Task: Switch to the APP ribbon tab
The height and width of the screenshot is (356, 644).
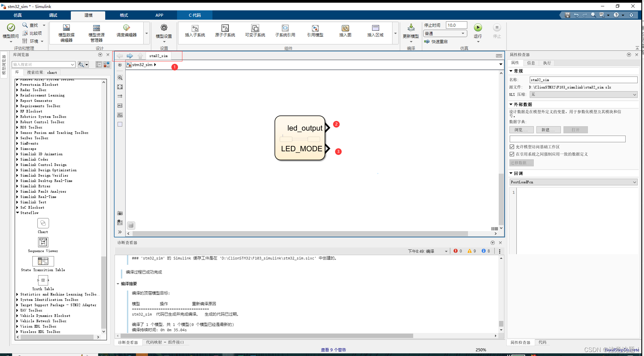Action: (x=159, y=15)
